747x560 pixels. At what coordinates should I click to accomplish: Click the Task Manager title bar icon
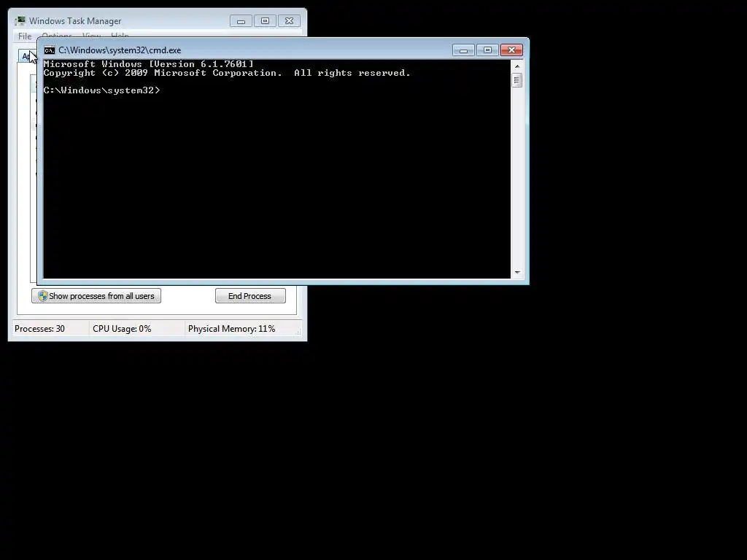[20, 21]
